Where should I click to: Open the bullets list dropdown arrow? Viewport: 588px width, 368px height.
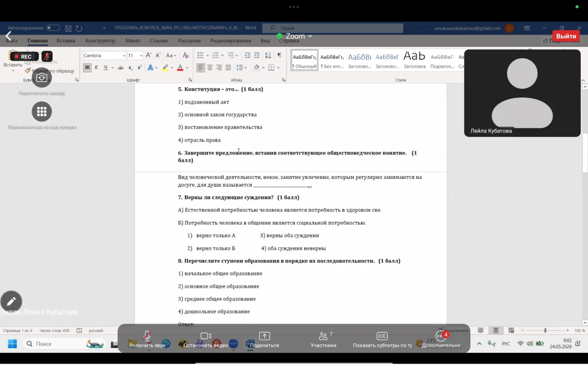pos(207,55)
